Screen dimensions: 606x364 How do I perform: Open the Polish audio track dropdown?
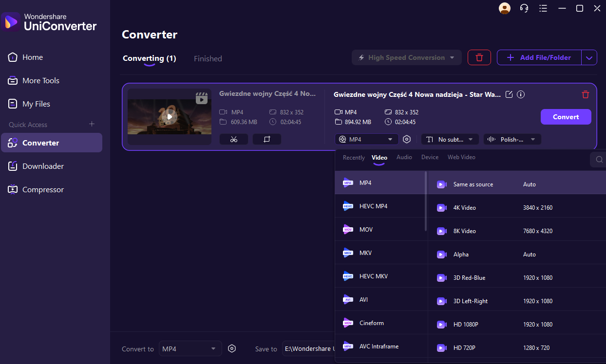click(512, 139)
